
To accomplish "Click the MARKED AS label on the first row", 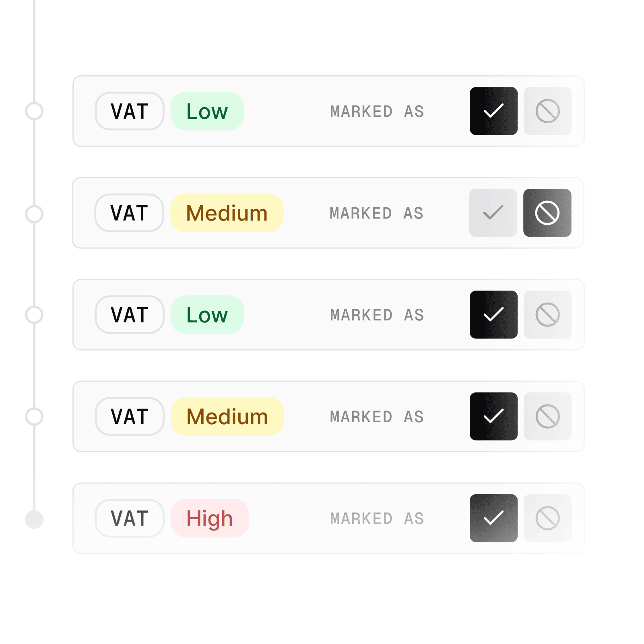I will (377, 111).
